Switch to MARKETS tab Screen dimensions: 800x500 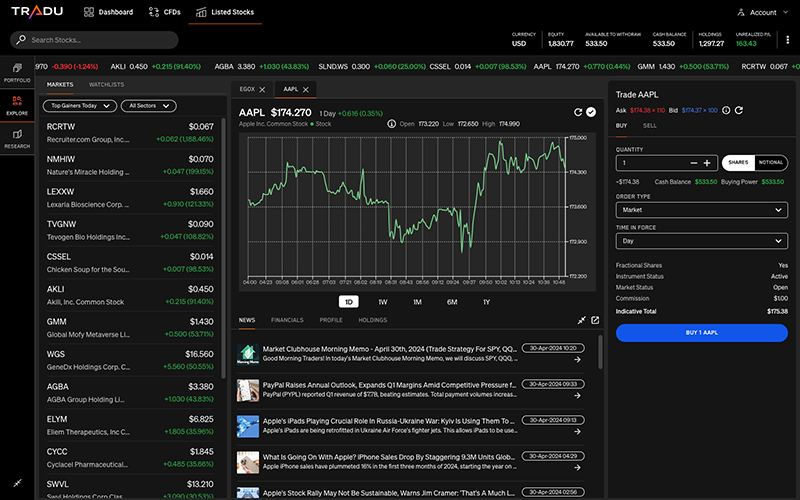pyautogui.click(x=60, y=85)
